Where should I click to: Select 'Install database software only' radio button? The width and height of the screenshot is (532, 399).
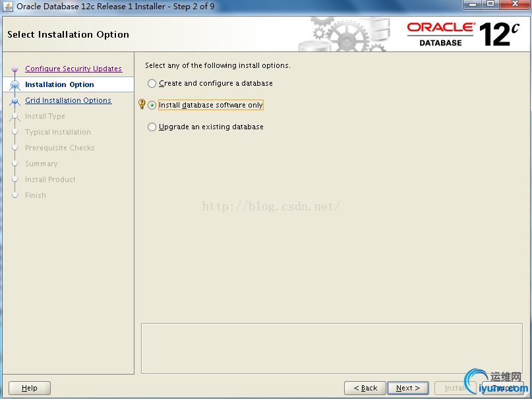pos(152,105)
